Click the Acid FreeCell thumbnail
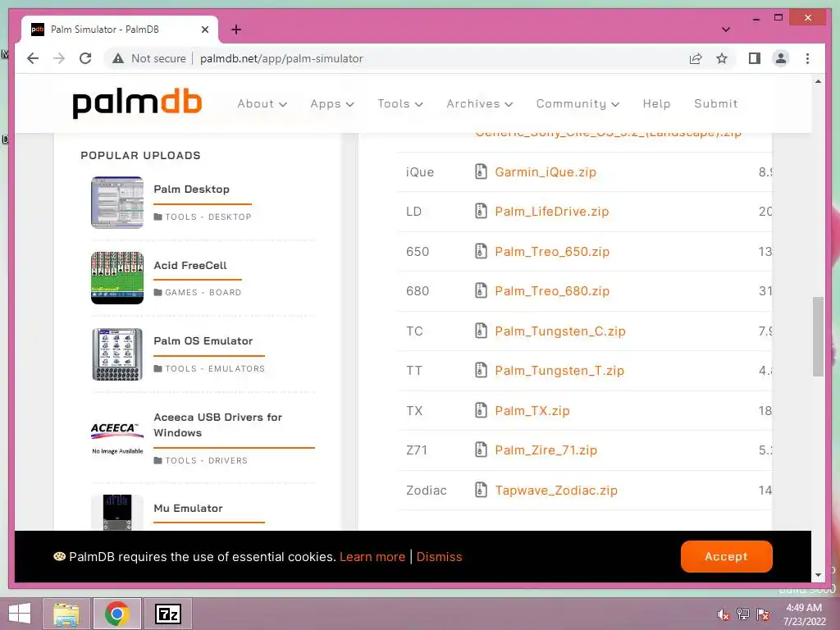Viewport: 840px width, 630px height. [x=117, y=277]
